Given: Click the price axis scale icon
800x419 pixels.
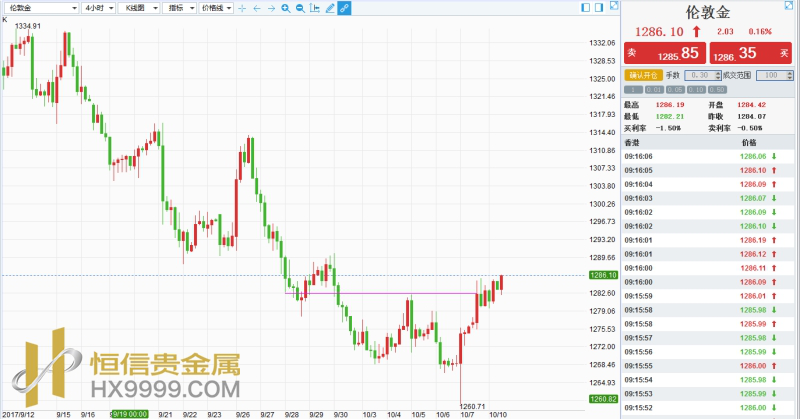Looking at the screenshot, I should (315, 8).
